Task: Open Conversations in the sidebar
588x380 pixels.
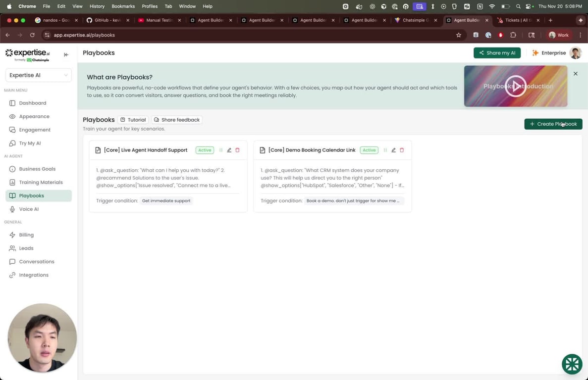Action: click(x=39, y=262)
